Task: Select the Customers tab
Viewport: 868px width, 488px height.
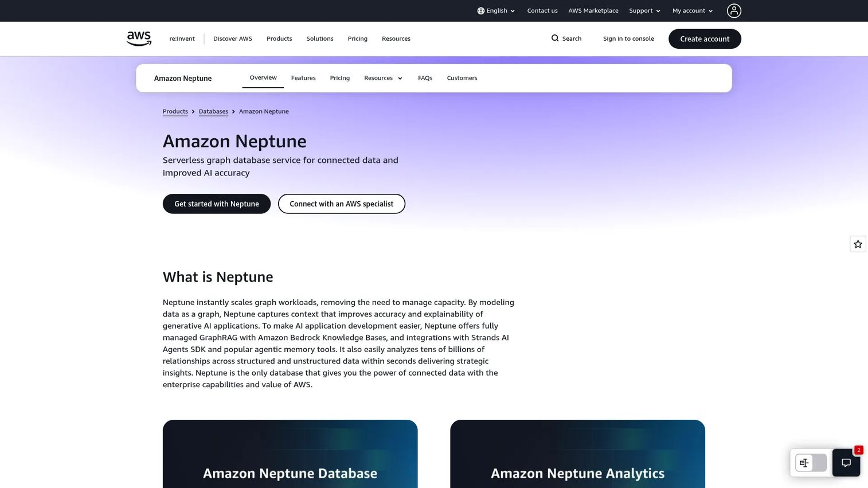Action: (462, 78)
